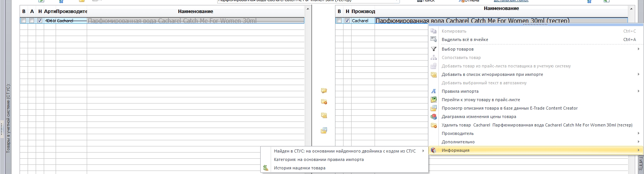Click the third icon in the middle column

[x=324, y=115]
